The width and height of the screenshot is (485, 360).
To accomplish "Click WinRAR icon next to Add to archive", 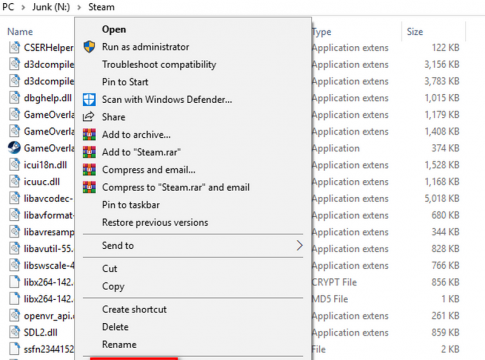I will tap(89, 135).
